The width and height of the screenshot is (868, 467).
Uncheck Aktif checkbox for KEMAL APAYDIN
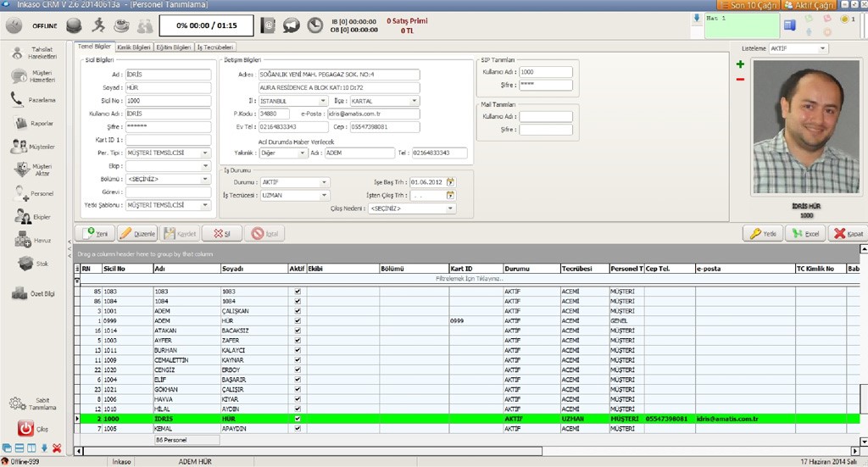297,429
